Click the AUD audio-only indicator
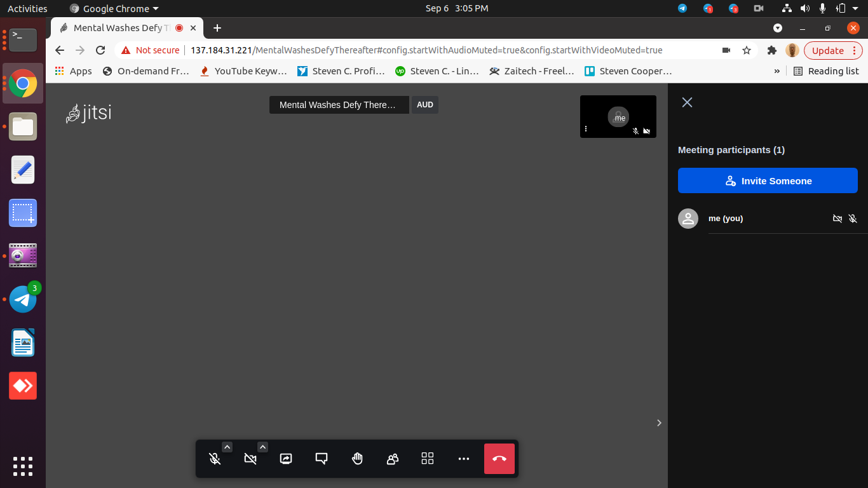The height and width of the screenshot is (488, 868). click(x=424, y=105)
